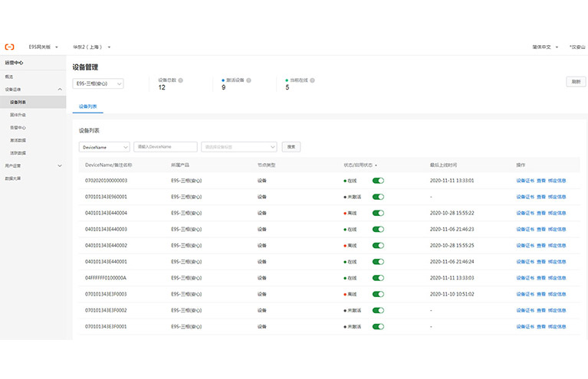Click the Refresh button at top right
The height and width of the screenshot is (379, 588).
click(576, 82)
